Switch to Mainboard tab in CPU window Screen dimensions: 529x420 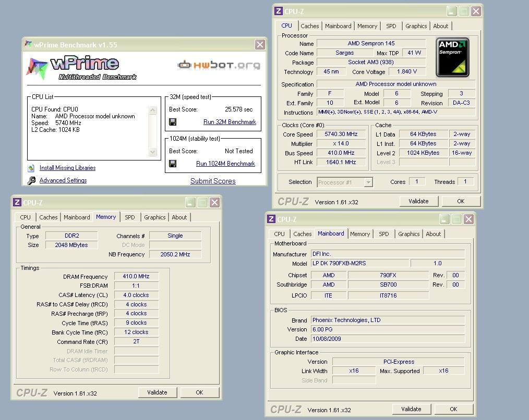(x=338, y=26)
